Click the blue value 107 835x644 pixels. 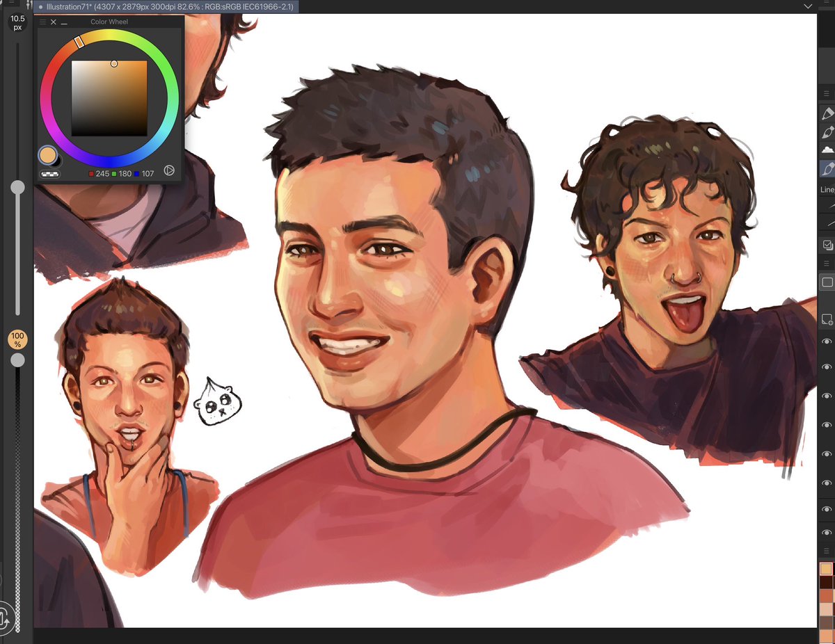pyautogui.click(x=148, y=173)
